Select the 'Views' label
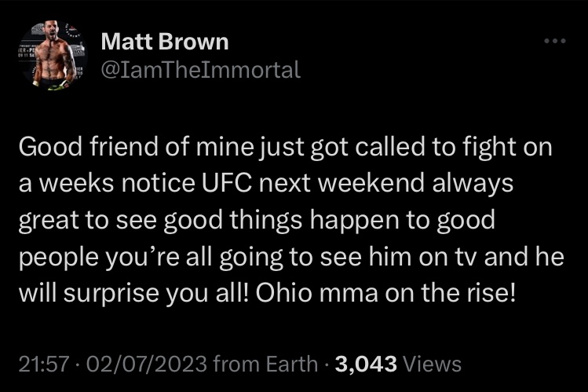This screenshot has height=392, width=588. point(432,364)
